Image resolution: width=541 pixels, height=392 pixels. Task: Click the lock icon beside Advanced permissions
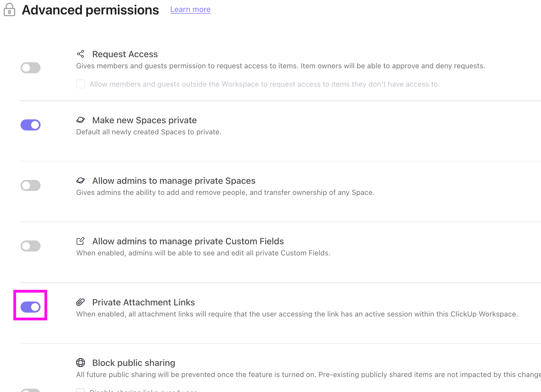(9, 10)
